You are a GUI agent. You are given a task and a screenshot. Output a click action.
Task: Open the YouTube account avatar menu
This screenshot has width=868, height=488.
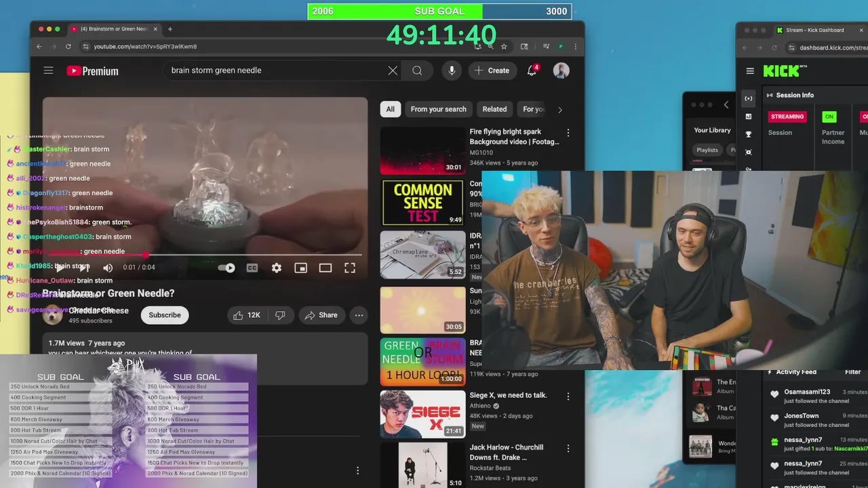561,70
